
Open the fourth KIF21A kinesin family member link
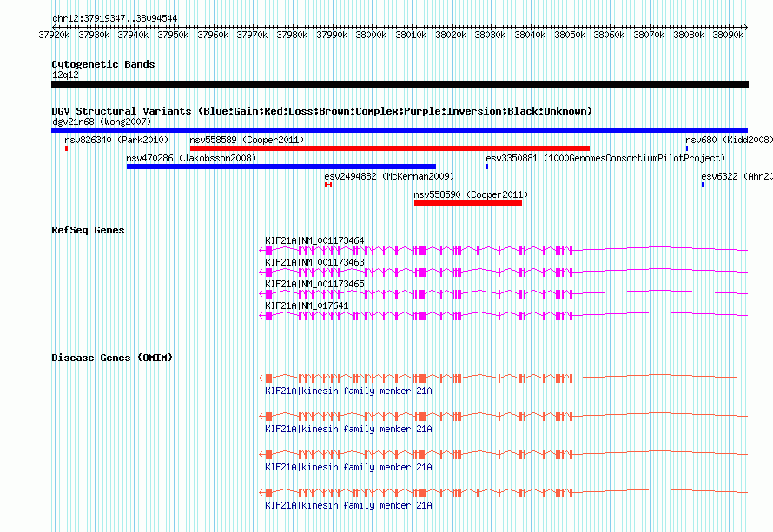point(348,505)
